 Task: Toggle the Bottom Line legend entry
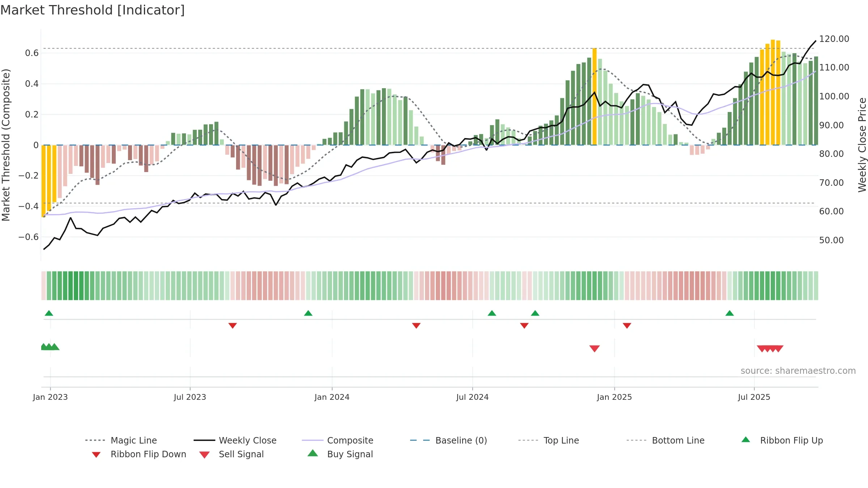tap(665, 440)
